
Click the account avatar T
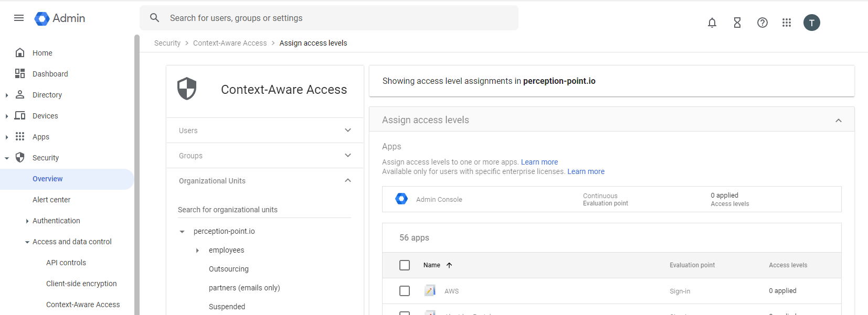pyautogui.click(x=811, y=23)
